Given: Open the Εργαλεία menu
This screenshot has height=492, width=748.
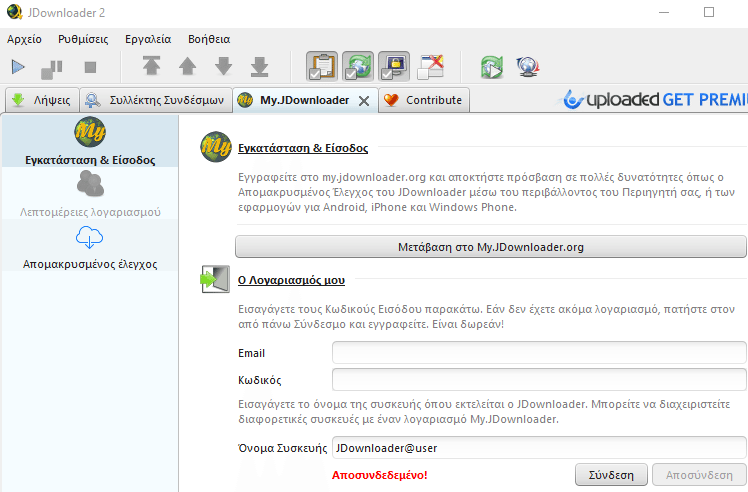Looking at the screenshot, I should point(148,39).
